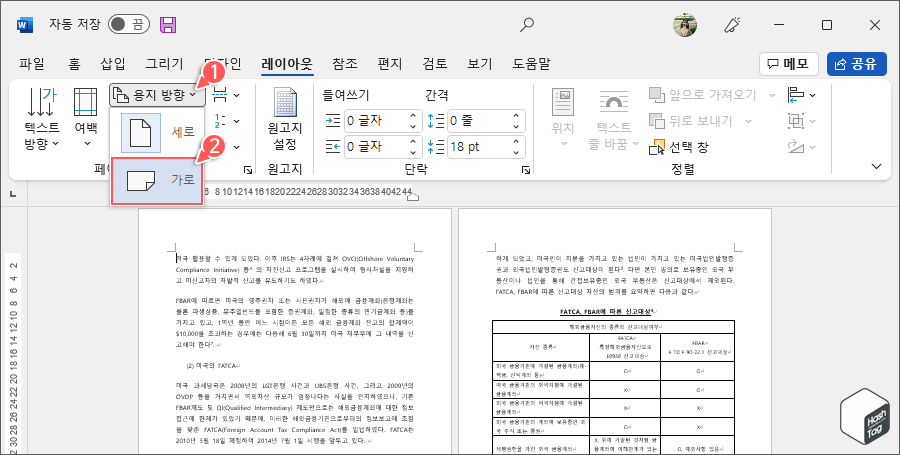900x455 pixels.
Task: Open the breaks dropdown beside 용지 방향
Action: (x=226, y=95)
